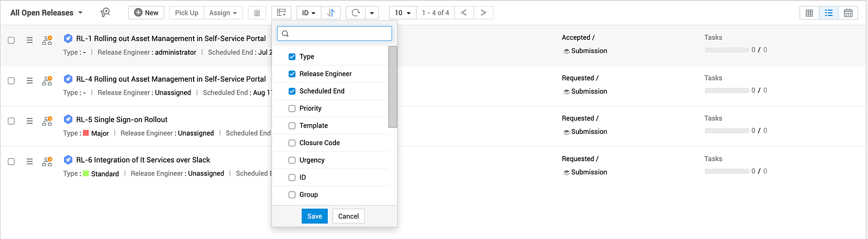Select the RL-4 release row checkbox
This screenshot has width=868, height=239.
(x=11, y=81)
